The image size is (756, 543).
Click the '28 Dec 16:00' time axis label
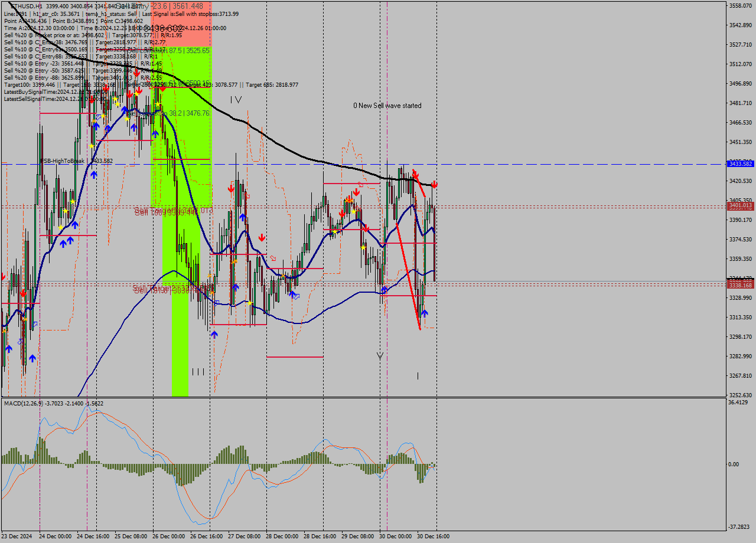click(320, 537)
